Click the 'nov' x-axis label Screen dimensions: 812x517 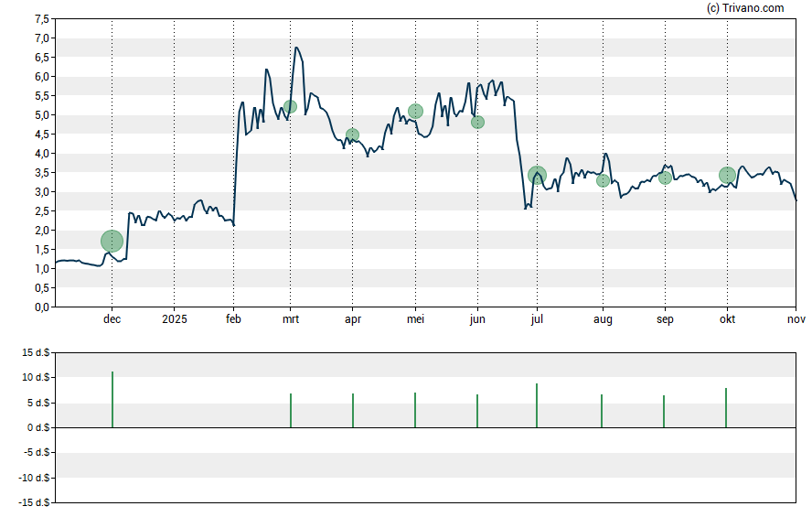click(x=796, y=319)
